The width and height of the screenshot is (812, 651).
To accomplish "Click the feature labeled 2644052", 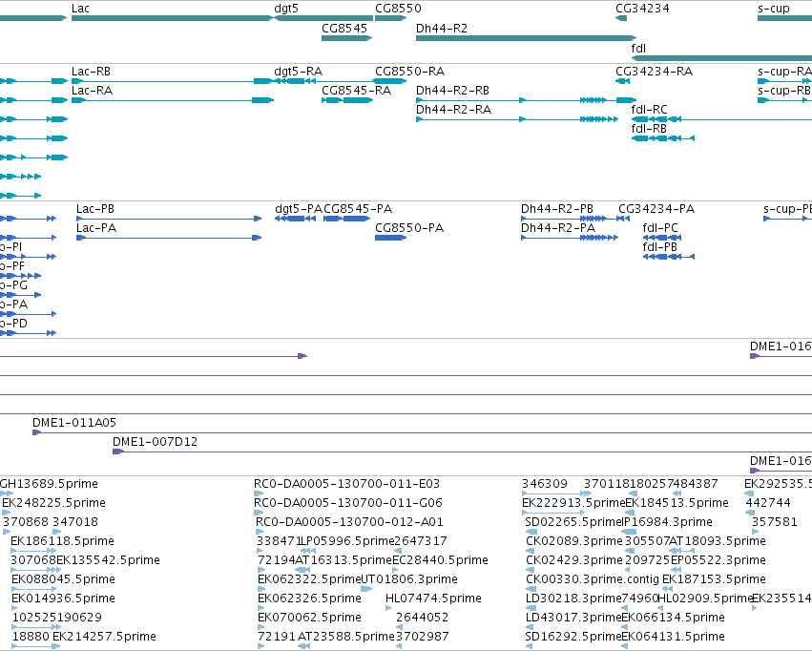I will pyautogui.click(x=422, y=619).
